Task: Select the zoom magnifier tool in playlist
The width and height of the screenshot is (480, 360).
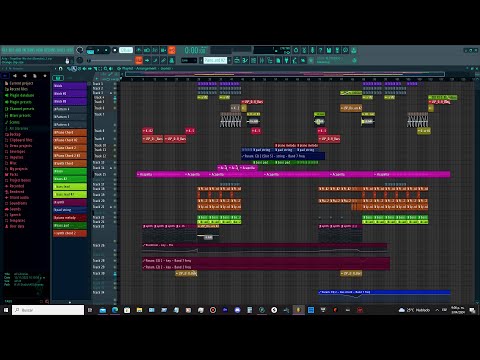Action: [x=105, y=69]
